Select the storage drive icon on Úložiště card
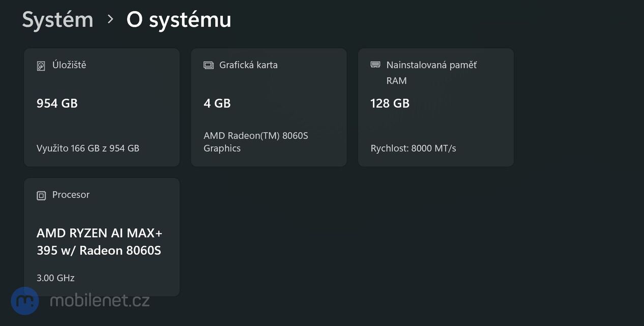Image resolution: width=644 pixels, height=326 pixels. pos(41,65)
